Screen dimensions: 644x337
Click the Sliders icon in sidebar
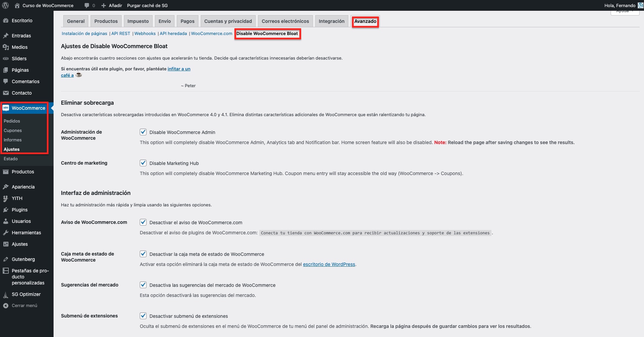[x=6, y=59]
